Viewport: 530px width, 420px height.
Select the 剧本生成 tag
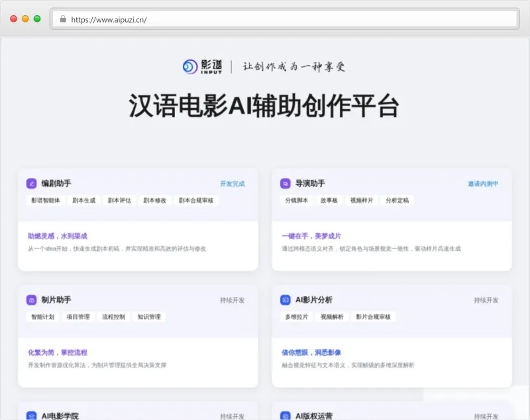pyautogui.click(x=84, y=200)
